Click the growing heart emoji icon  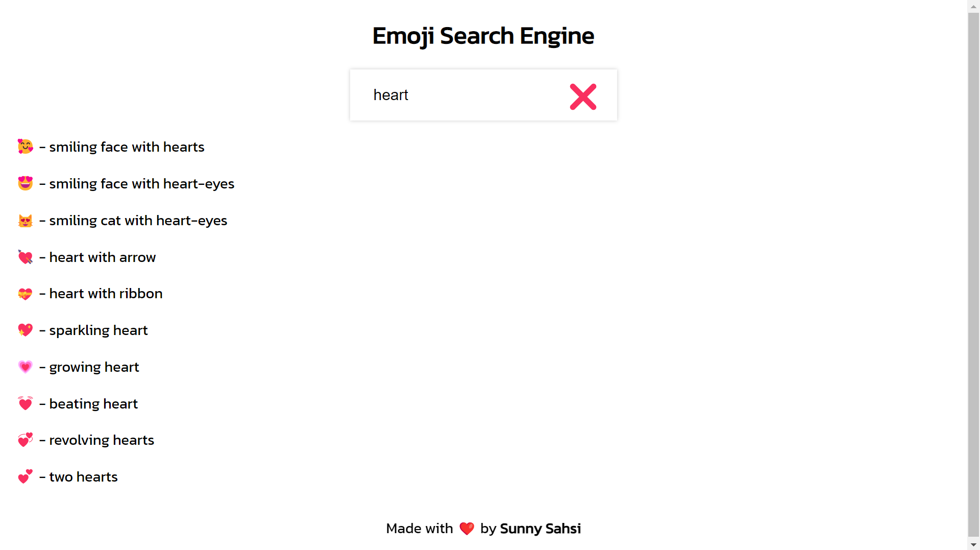click(25, 367)
